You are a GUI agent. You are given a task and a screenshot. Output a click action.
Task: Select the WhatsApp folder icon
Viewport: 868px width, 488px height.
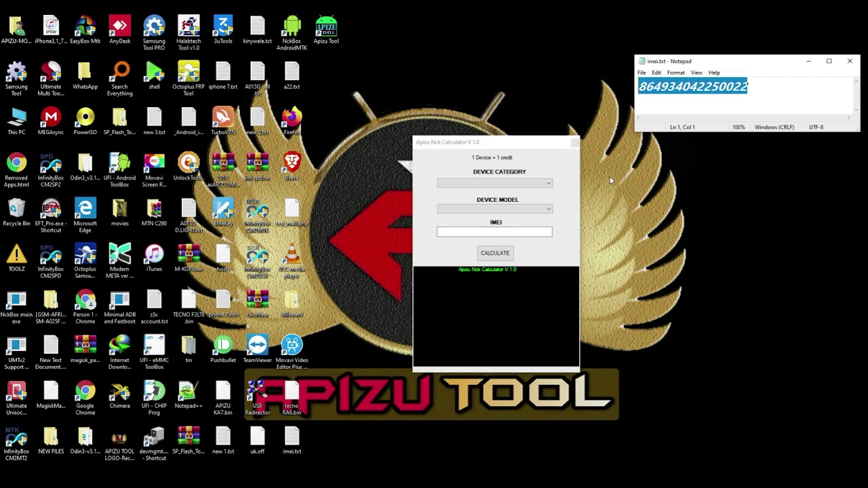coord(85,77)
